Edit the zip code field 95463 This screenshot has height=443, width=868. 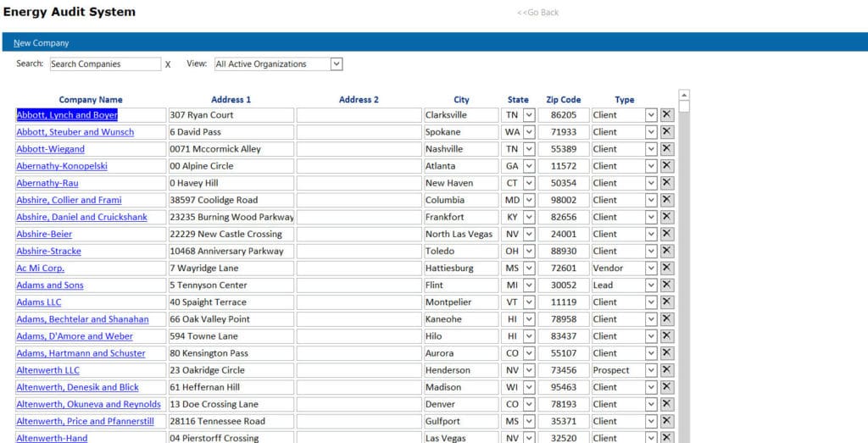pos(564,387)
